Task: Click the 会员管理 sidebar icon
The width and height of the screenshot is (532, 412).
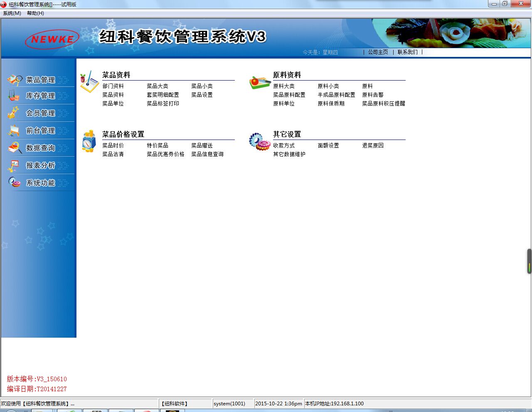Action: [x=14, y=113]
